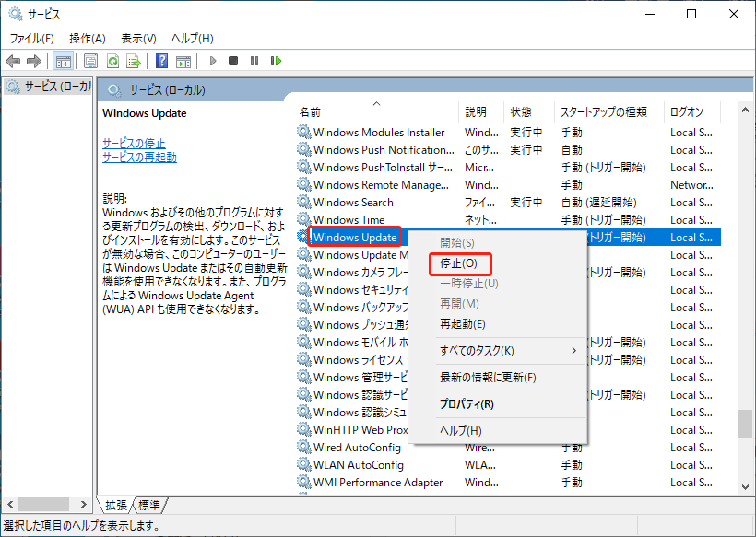Viewport: 756px width, 537px height.
Task: Click gear icon of Wired AutoConfig row
Action: (x=303, y=447)
